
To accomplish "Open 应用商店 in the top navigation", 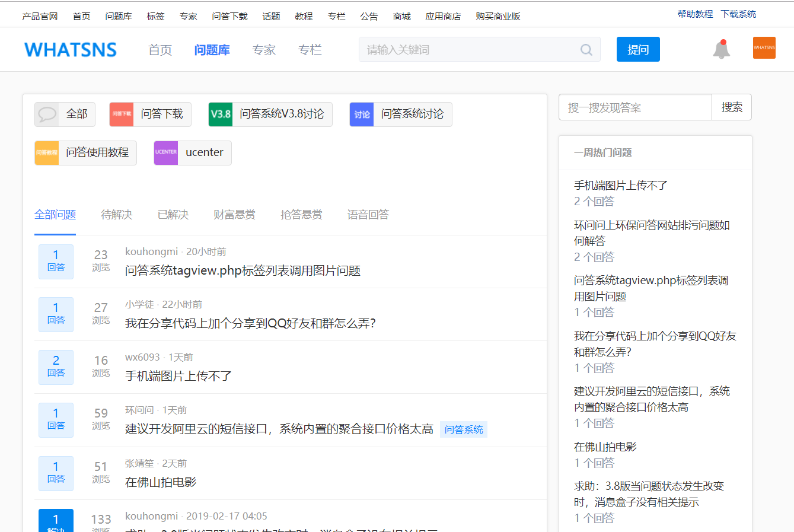I will click(x=442, y=16).
